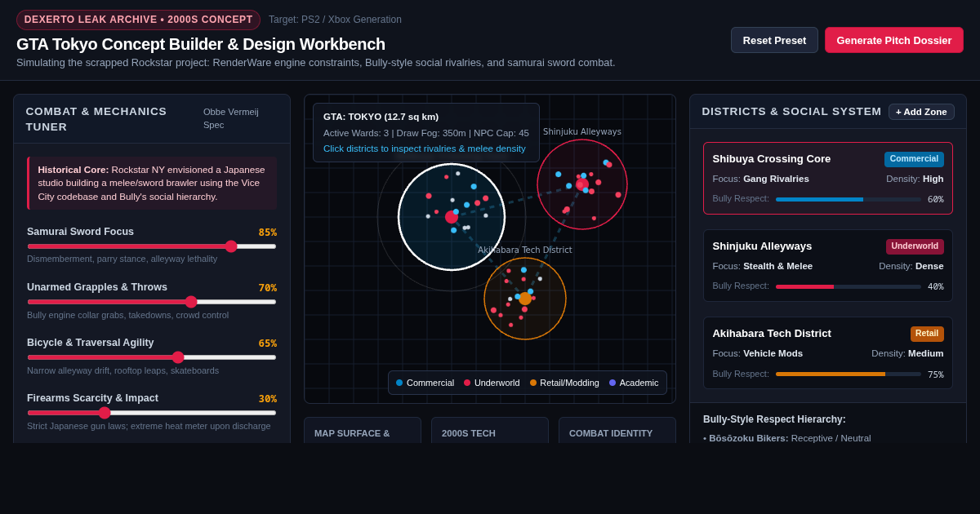
Task: Click the Commercial legend entry
Action: coord(425,383)
